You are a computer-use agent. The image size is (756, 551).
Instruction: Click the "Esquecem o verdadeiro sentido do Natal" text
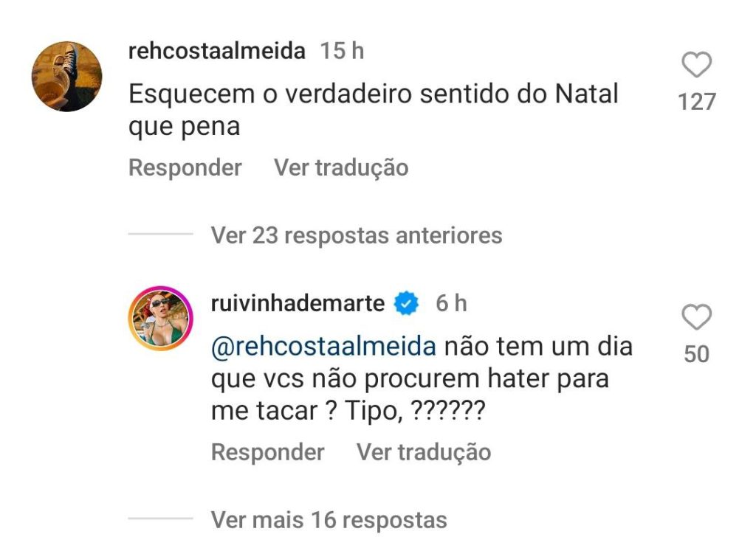[x=373, y=94]
